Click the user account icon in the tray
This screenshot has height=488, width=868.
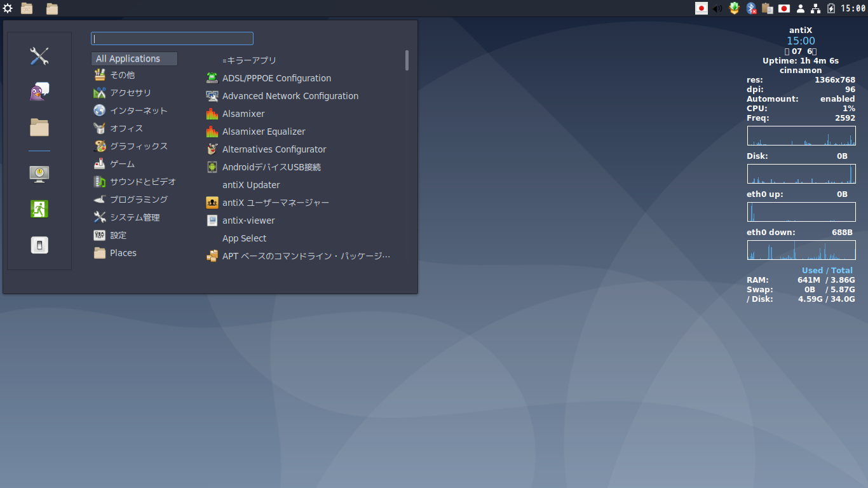(x=801, y=8)
